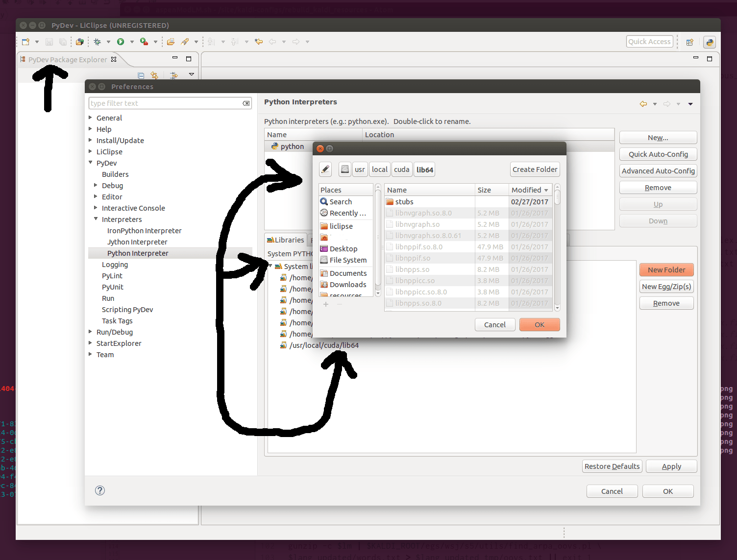Expand the General preferences category
The image size is (737, 560).
[91, 118]
